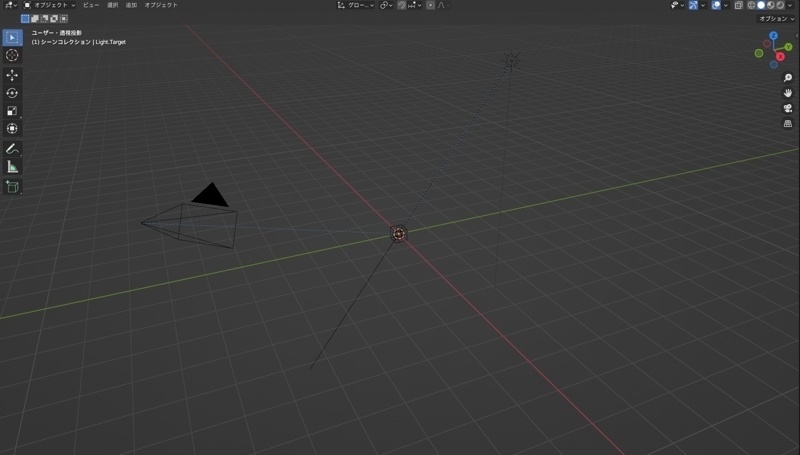Open the 選択 menu
This screenshot has width=800, height=455.
pyautogui.click(x=113, y=5)
